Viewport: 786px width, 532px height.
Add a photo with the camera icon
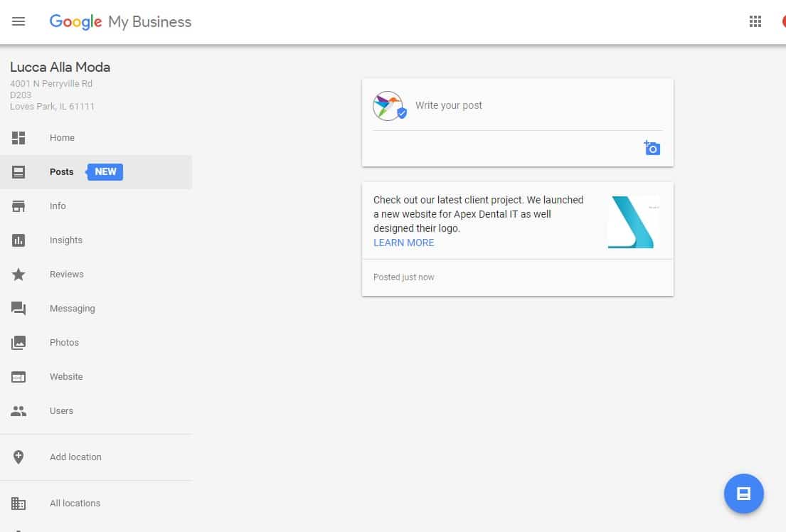click(x=652, y=148)
